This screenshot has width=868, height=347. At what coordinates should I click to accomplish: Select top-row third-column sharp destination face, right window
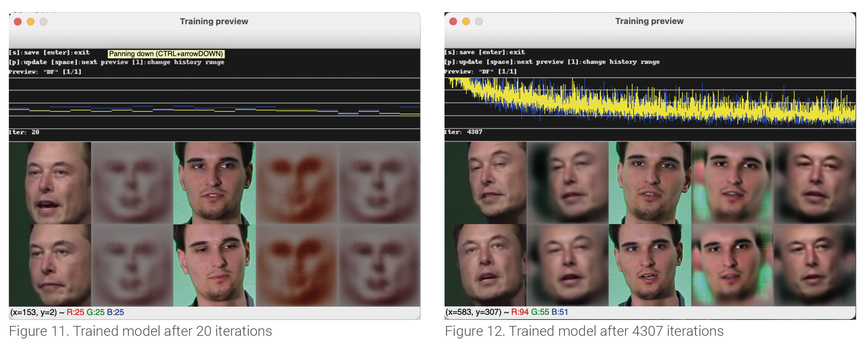coord(650,183)
